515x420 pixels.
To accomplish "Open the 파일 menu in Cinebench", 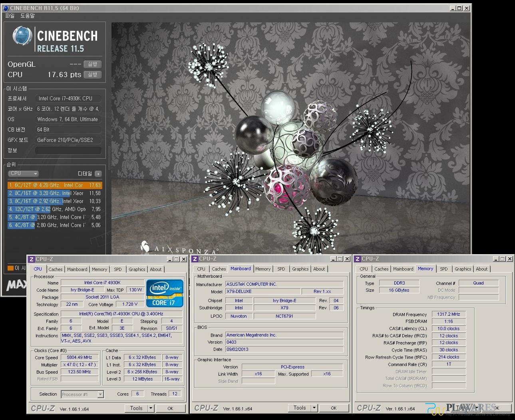I will [10, 16].
